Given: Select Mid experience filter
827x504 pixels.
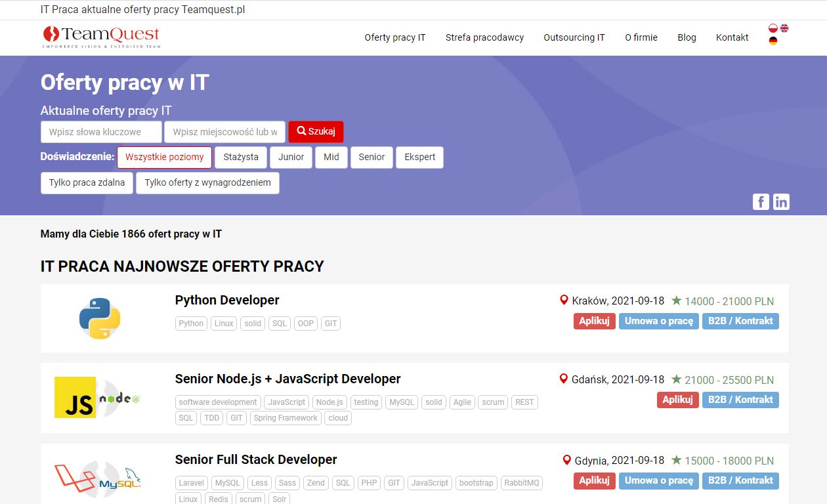Looking at the screenshot, I should click(331, 157).
